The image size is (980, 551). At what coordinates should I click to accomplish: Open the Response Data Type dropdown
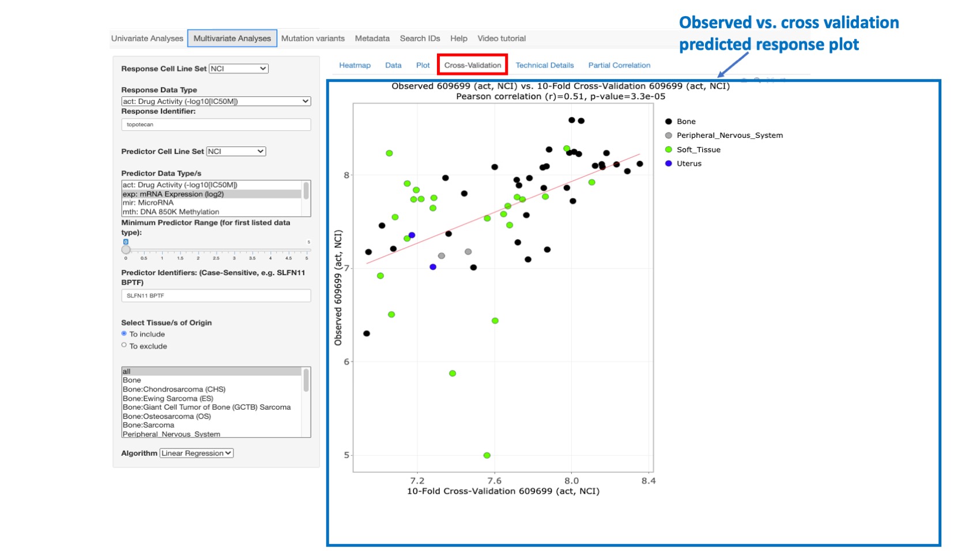(216, 101)
